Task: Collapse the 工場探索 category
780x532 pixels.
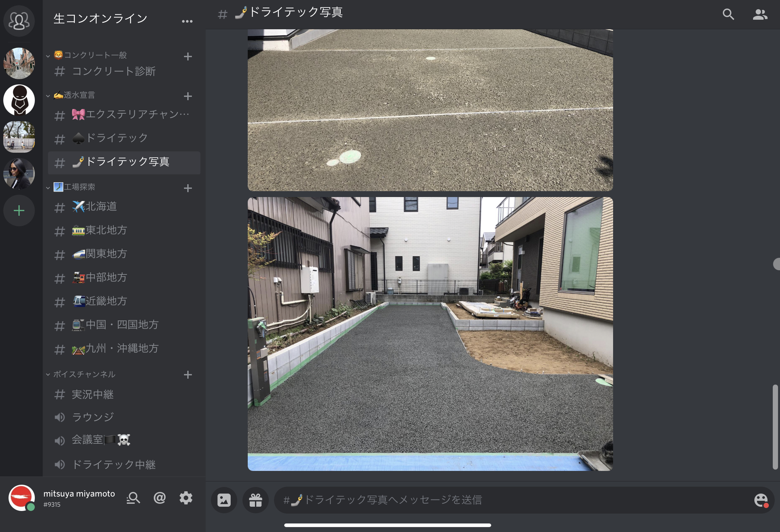Action: coord(48,188)
